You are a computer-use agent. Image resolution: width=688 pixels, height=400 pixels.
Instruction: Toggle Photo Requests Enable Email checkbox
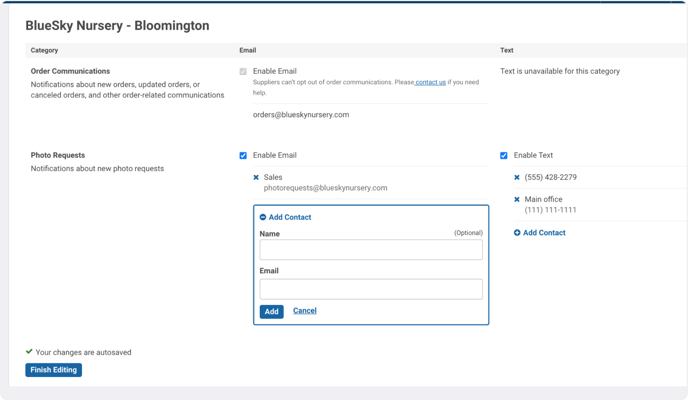click(243, 156)
